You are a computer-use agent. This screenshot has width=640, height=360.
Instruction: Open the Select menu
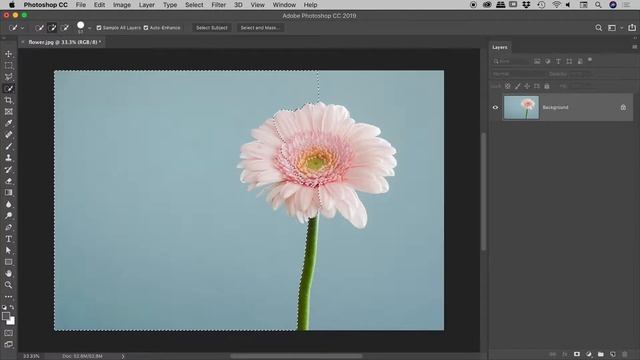[194, 5]
